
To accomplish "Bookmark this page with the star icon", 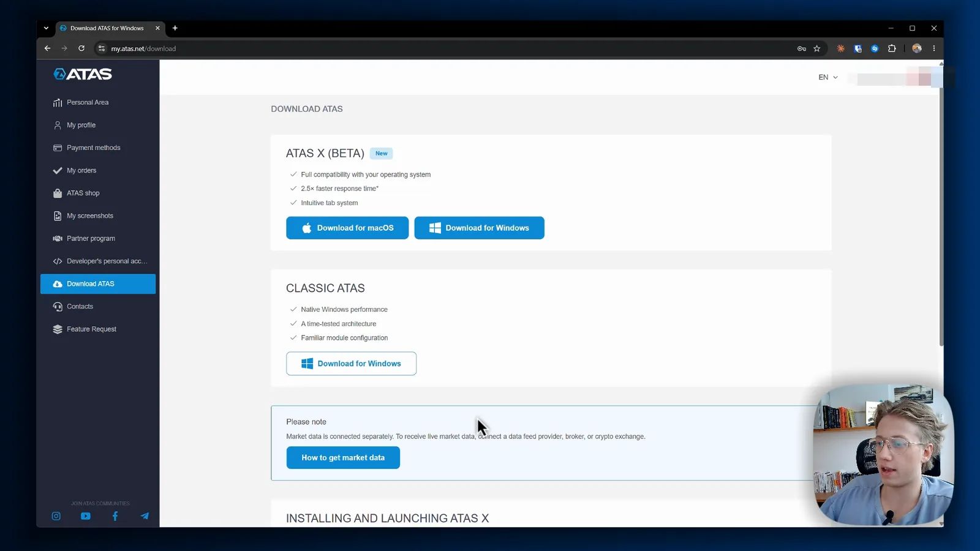I will point(816,48).
